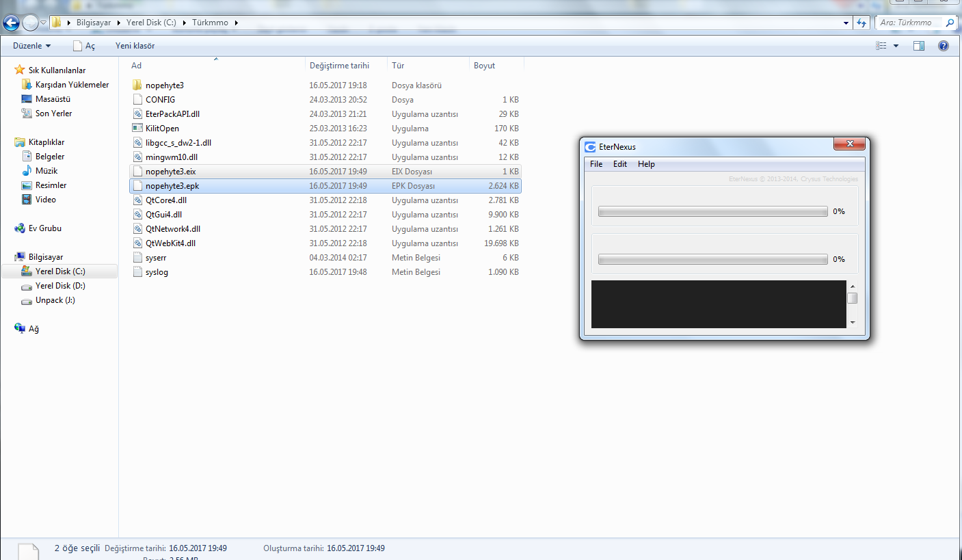
Task: Sort files by the Tür column header
Action: click(428, 66)
